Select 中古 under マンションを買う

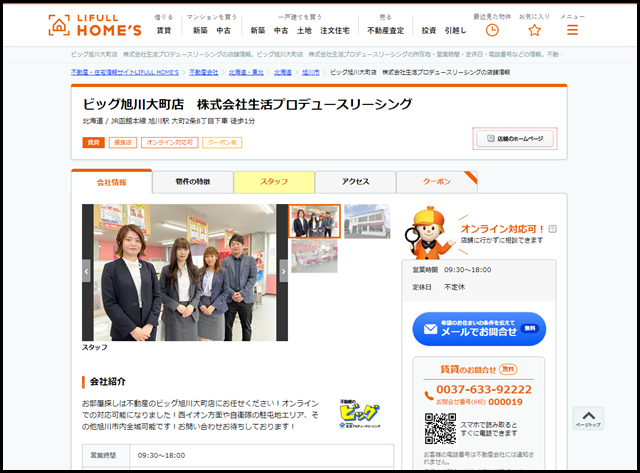click(223, 30)
